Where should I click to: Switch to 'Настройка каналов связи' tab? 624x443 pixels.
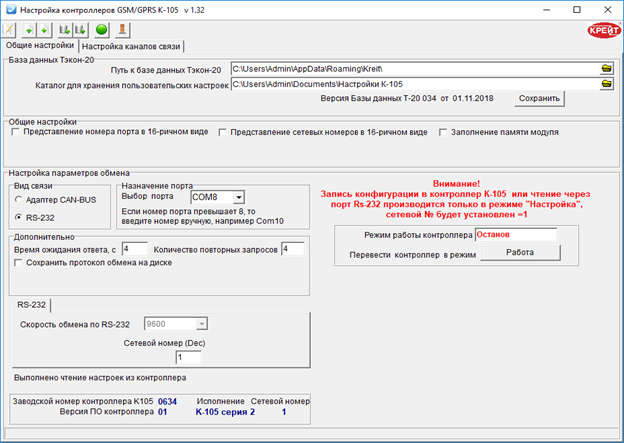click(131, 47)
